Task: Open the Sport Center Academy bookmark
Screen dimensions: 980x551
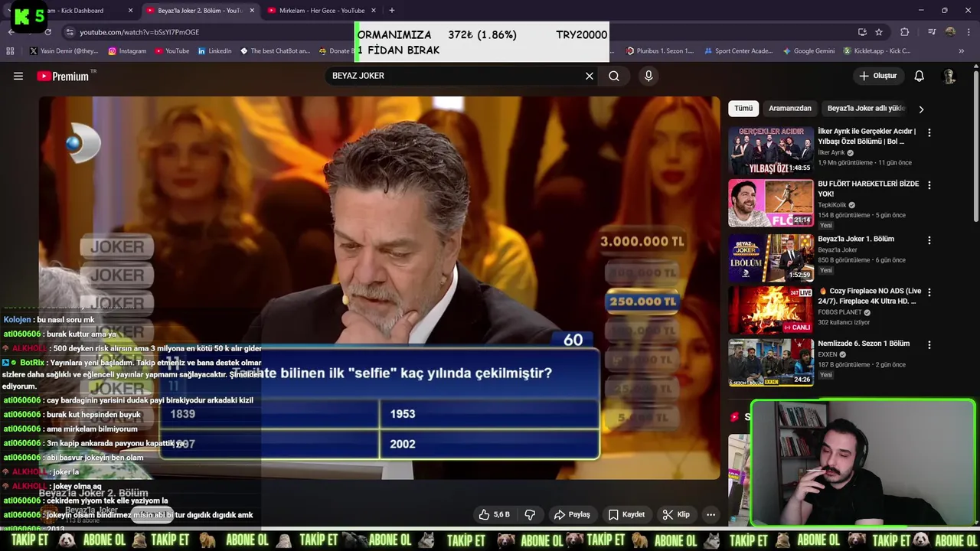Action: pos(739,51)
